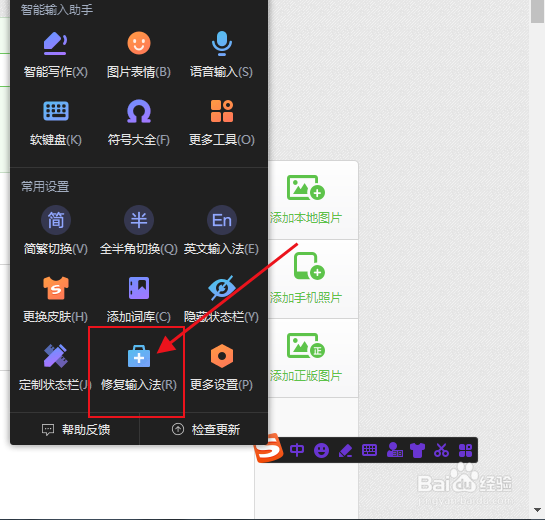
Task: Toggle simplified/traditional switch (简繁切换)
Action: 56,231
